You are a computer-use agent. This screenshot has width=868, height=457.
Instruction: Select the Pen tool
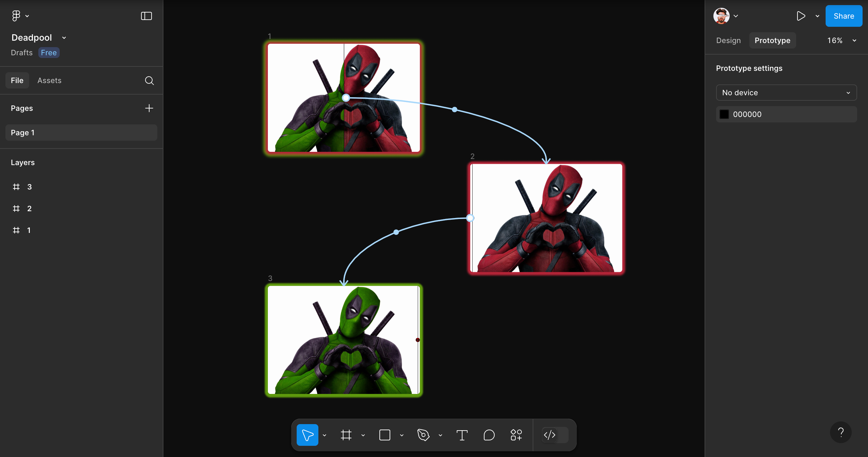click(423, 435)
